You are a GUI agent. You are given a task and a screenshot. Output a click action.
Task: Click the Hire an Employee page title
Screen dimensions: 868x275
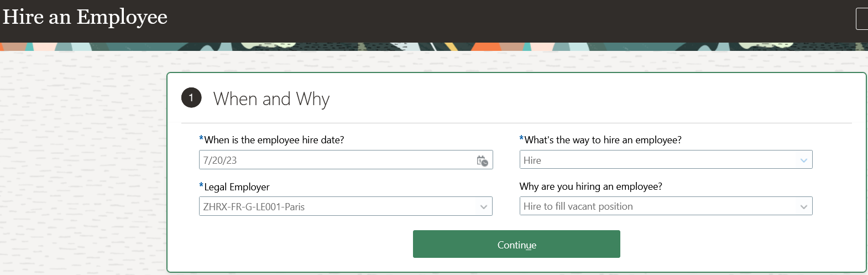pos(85,17)
